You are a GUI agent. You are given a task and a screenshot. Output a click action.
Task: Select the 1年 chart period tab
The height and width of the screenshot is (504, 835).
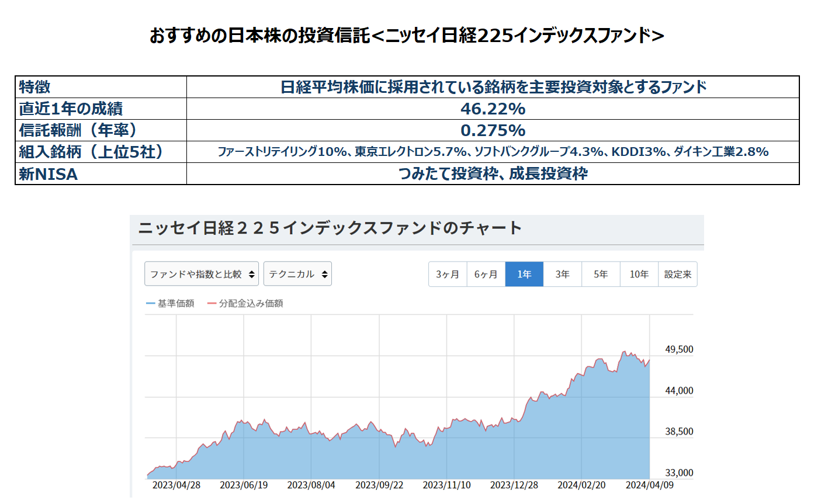[x=524, y=274]
